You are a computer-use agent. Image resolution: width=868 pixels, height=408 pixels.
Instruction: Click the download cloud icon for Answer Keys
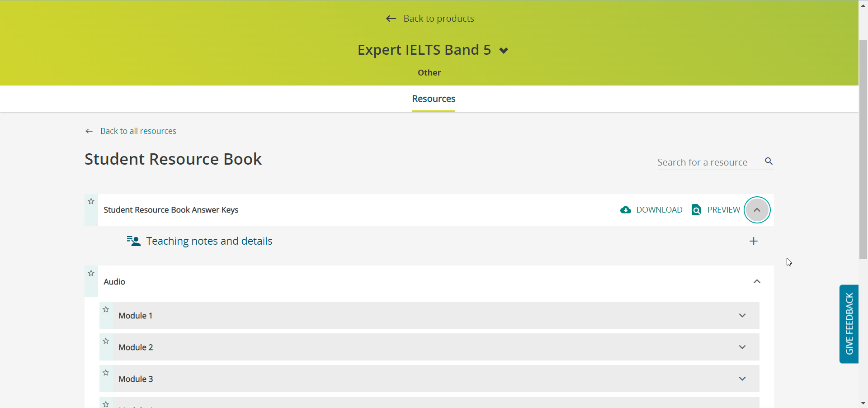click(x=626, y=210)
